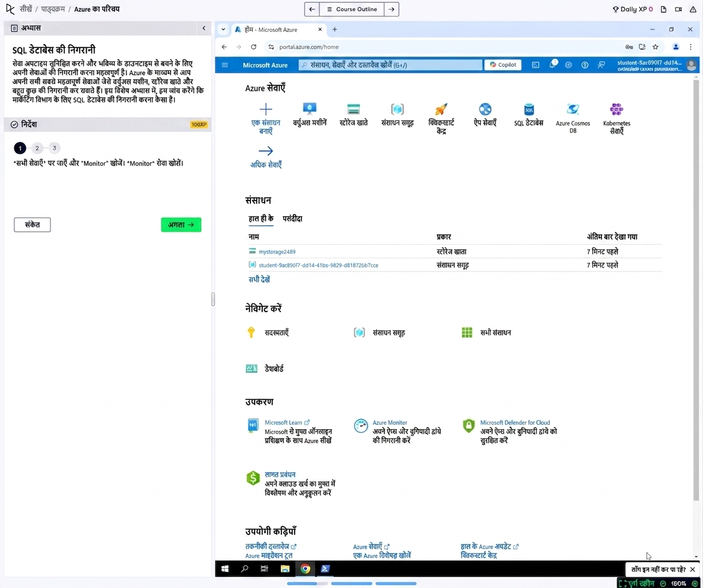This screenshot has width=703, height=588.
Task: Open the Kubernetes services icon
Action: [x=616, y=109]
